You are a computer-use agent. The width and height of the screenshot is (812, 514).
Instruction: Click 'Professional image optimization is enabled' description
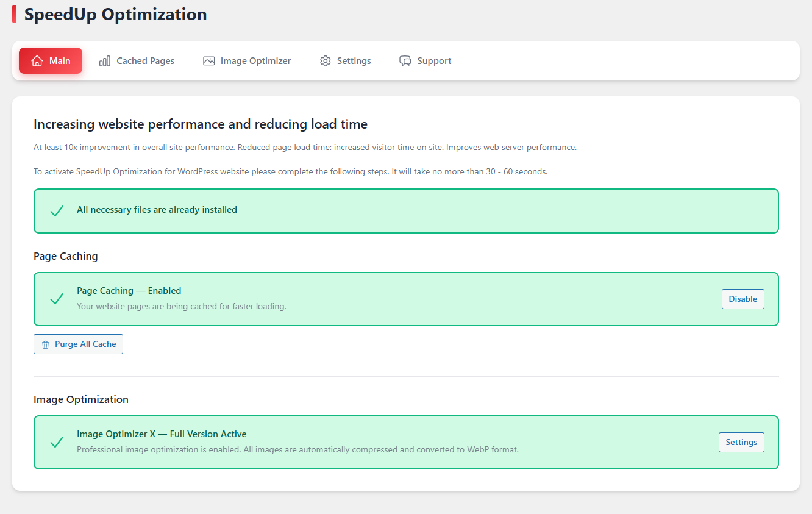click(x=297, y=449)
